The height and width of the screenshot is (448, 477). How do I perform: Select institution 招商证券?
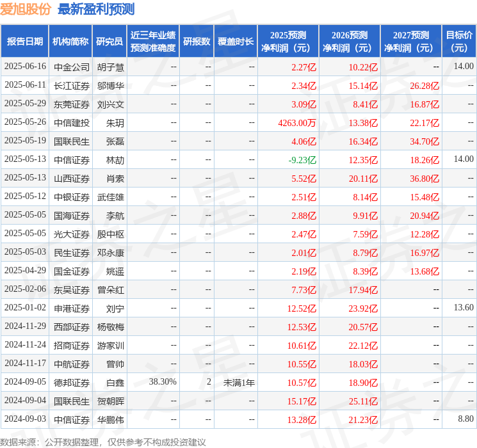pos(72,346)
